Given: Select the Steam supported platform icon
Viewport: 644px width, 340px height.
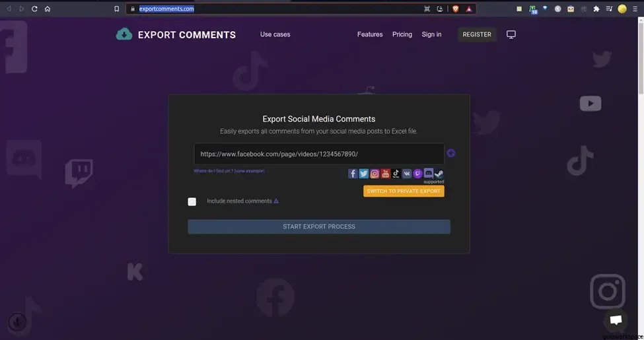Looking at the screenshot, I should pyautogui.click(x=439, y=174).
